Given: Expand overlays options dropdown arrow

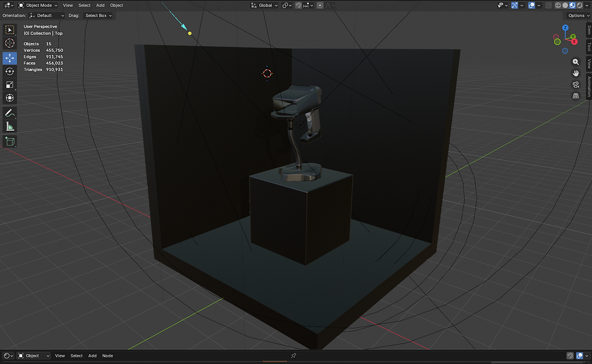Looking at the screenshot, I should click(539, 5).
